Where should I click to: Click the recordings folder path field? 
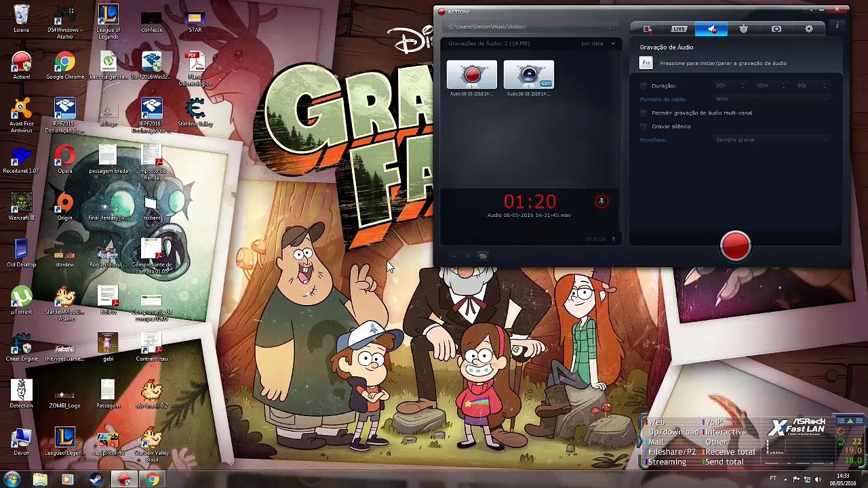coord(526,27)
